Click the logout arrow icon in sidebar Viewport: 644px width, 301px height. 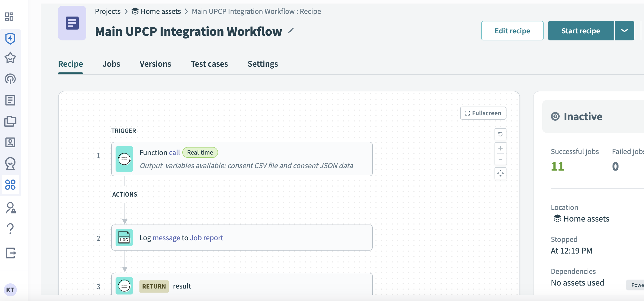pyautogui.click(x=11, y=253)
